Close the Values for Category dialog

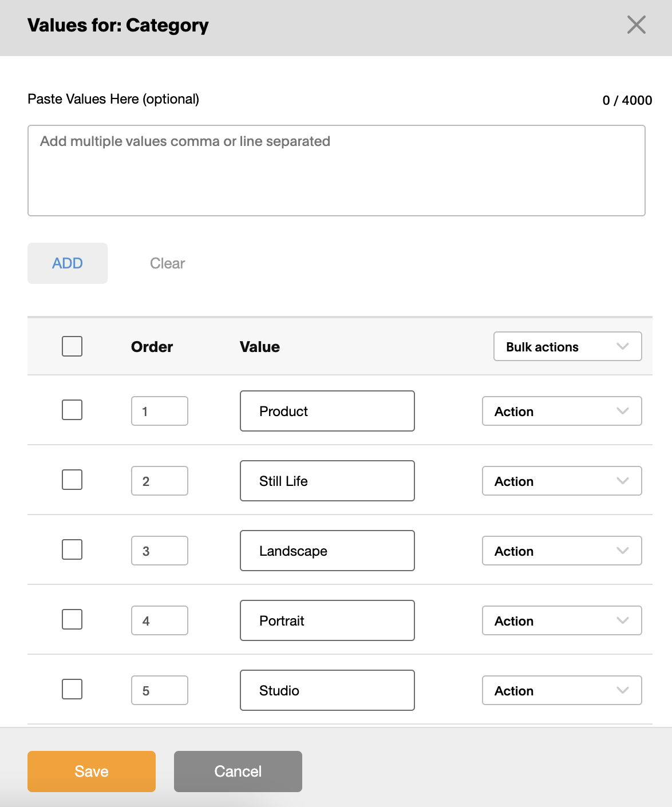click(636, 25)
